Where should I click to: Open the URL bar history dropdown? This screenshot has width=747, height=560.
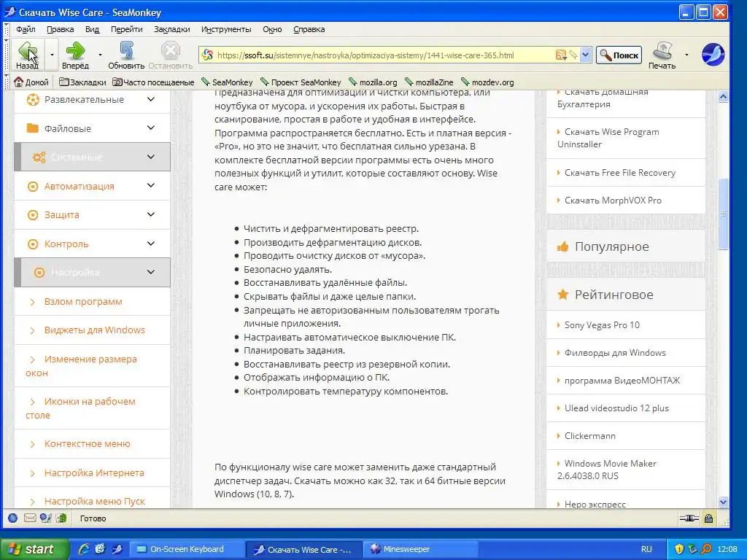pyautogui.click(x=585, y=55)
